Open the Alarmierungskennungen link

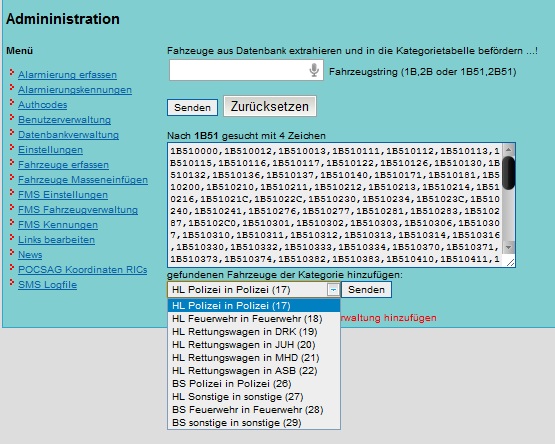(75, 90)
